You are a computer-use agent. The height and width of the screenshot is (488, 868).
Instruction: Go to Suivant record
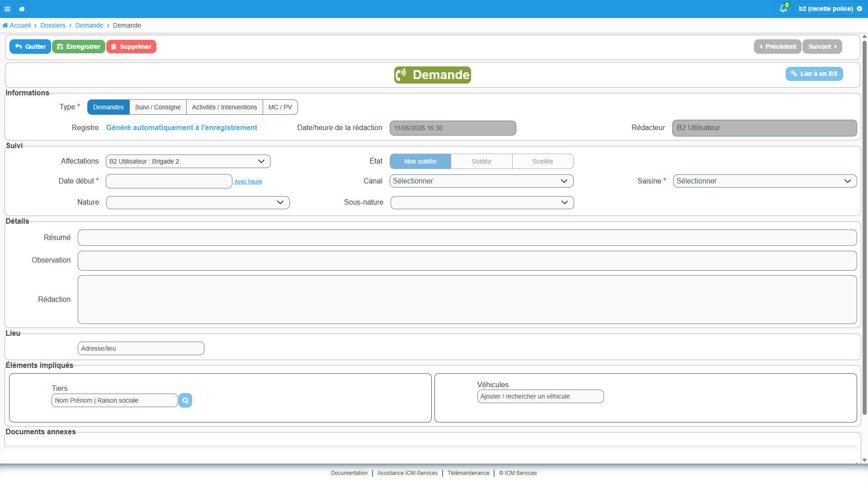point(822,47)
